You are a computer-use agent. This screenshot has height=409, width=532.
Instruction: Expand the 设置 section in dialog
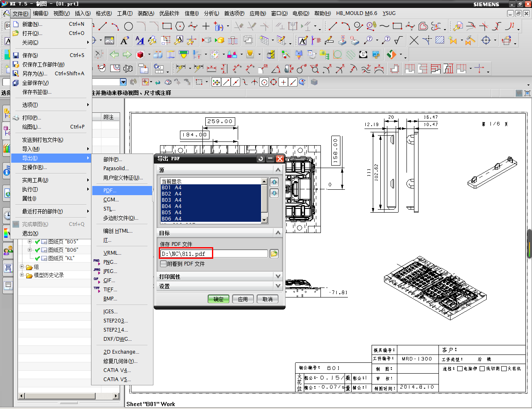(278, 286)
